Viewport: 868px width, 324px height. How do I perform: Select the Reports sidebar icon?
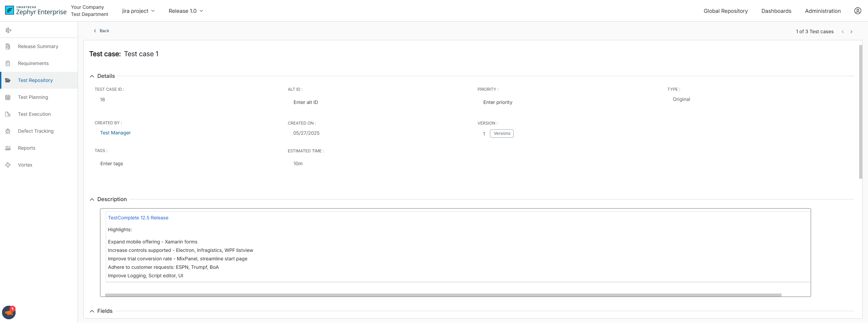(x=8, y=148)
